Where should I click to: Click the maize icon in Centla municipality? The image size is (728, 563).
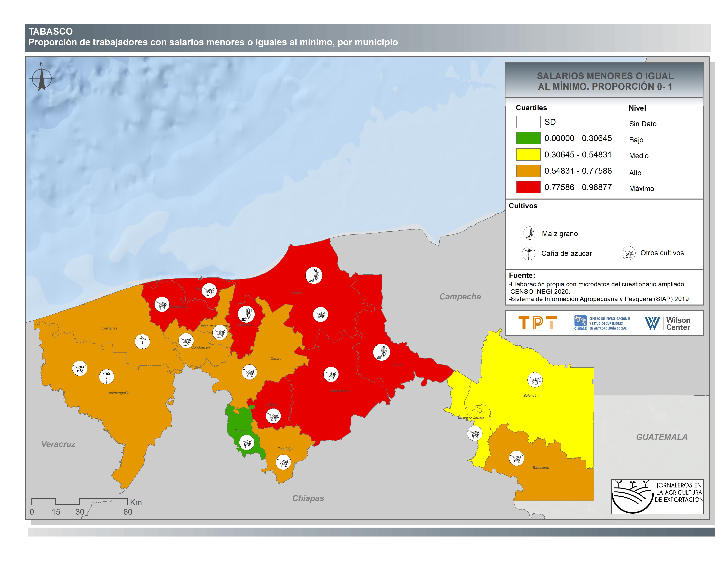[x=314, y=276]
